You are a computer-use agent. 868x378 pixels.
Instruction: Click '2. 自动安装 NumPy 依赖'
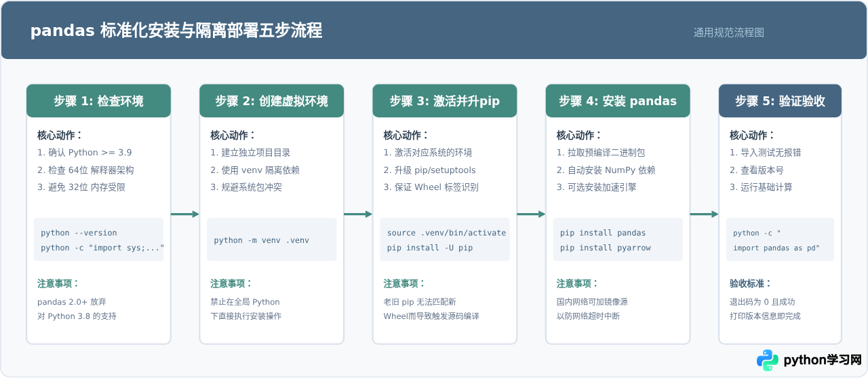tap(606, 170)
